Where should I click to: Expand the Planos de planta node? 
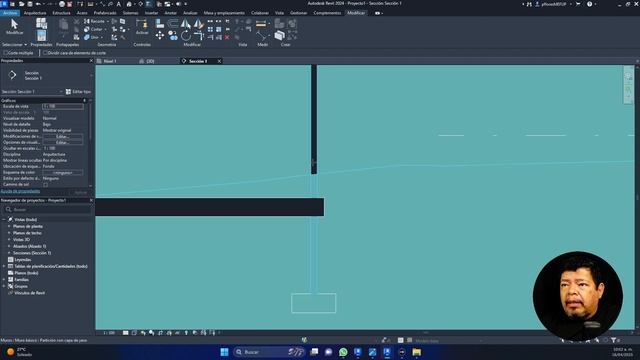tap(9, 226)
